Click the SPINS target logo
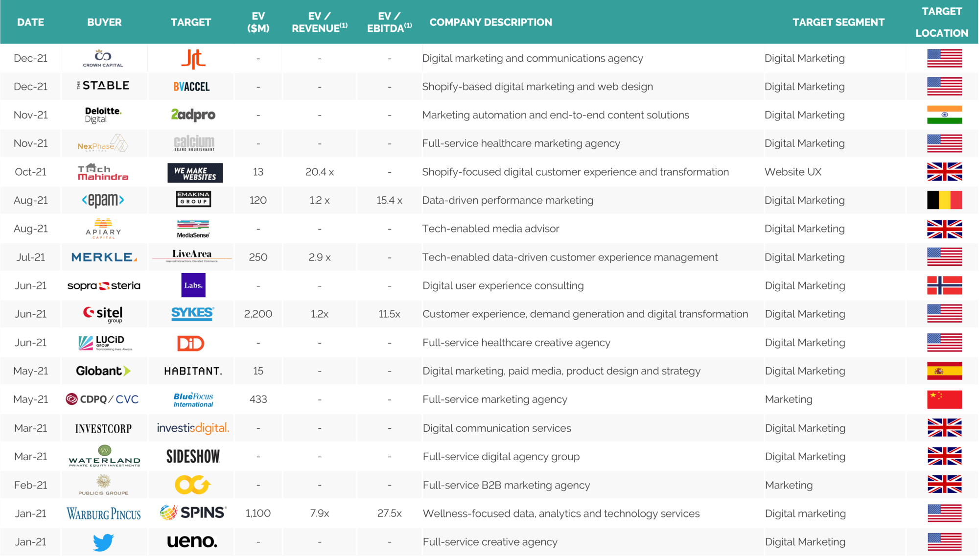The image size is (979, 560). click(x=193, y=513)
